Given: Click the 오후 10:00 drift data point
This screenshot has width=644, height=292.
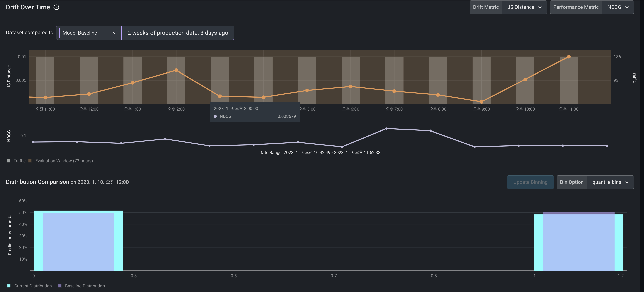Looking at the screenshot, I should click(525, 79).
